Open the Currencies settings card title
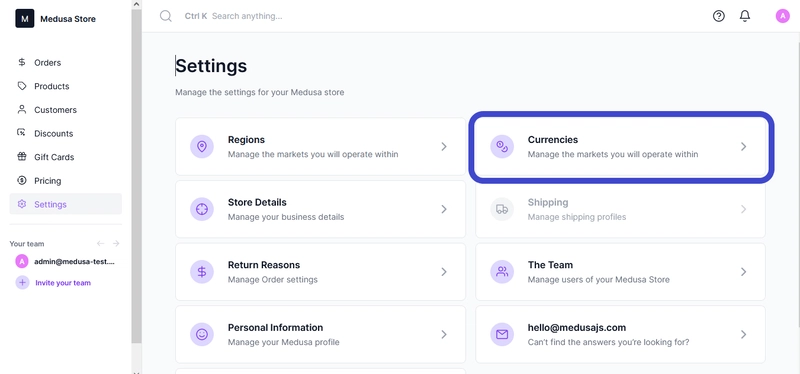Image resolution: width=800 pixels, height=374 pixels. (x=553, y=139)
